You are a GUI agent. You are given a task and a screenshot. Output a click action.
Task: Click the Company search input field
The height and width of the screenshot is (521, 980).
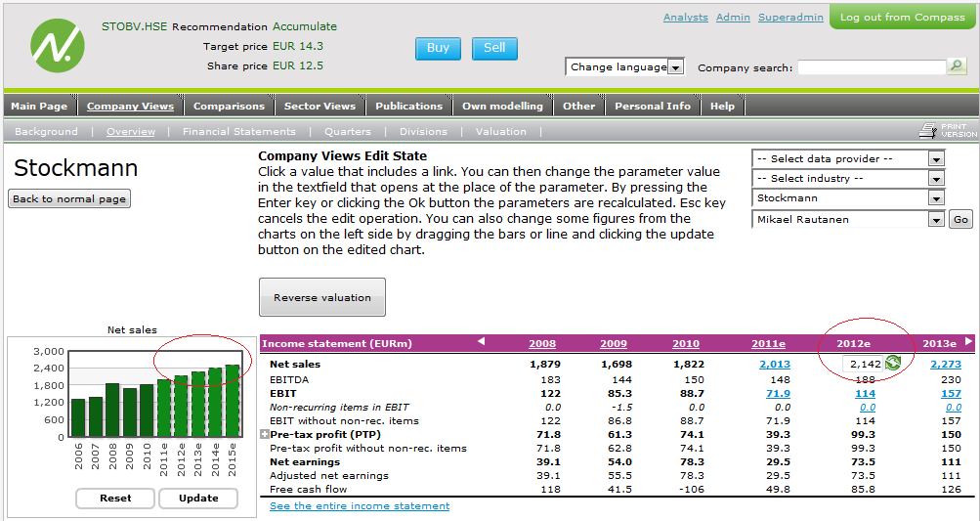click(x=872, y=66)
